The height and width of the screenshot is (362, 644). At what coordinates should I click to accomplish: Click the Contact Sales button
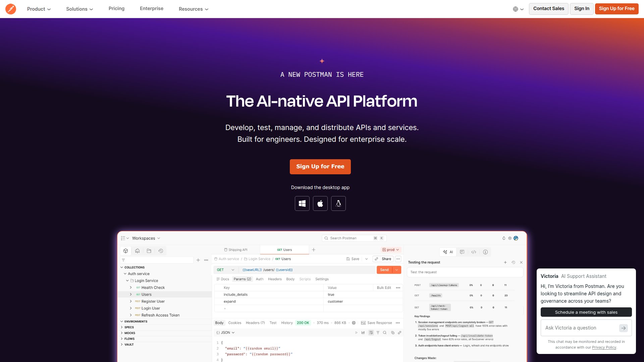coord(549,9)
